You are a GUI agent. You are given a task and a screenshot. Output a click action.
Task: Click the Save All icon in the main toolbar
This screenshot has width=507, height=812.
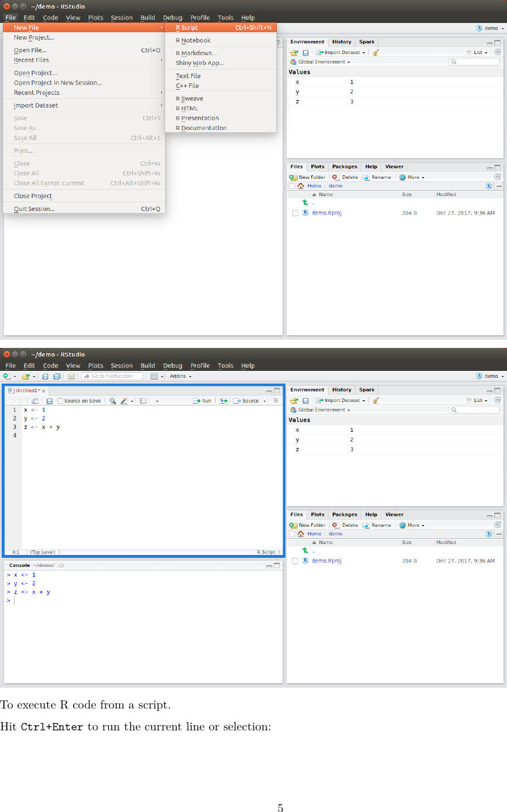pos(56,376)
